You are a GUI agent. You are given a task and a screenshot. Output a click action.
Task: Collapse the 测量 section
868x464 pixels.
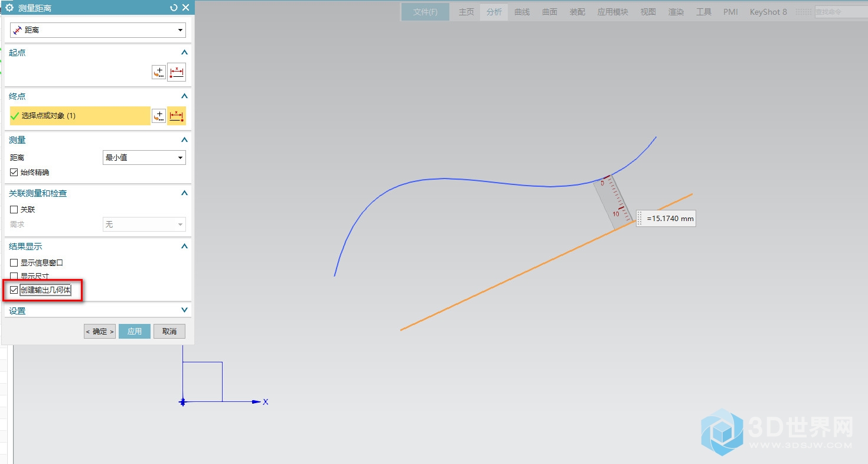(184, 140)
